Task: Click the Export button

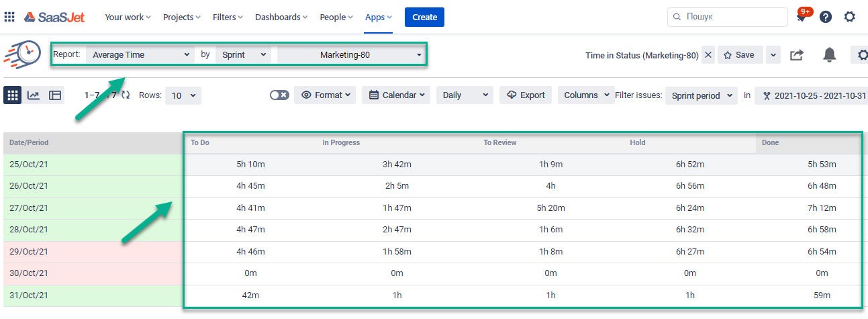Action: pos(526,95)
